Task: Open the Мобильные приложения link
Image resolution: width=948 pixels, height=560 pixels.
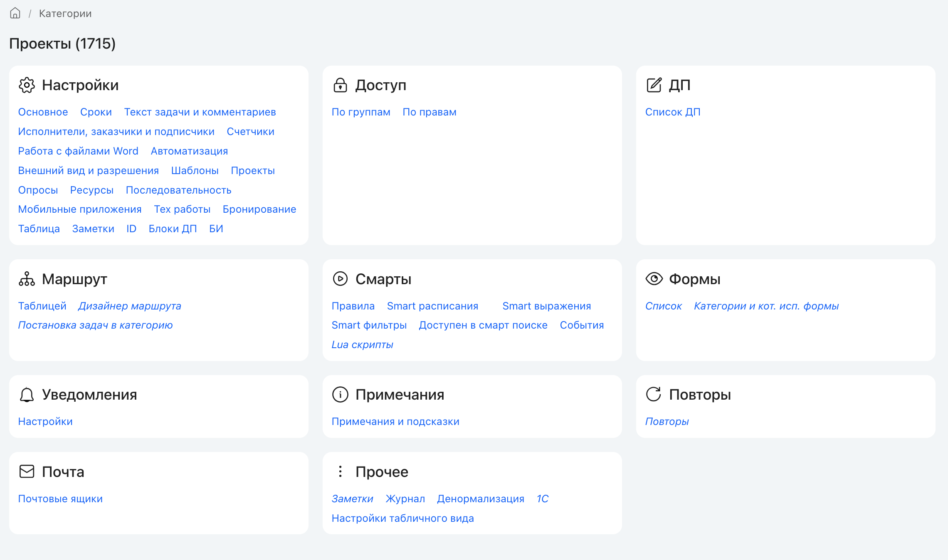Action: click(x=80, y=209)
